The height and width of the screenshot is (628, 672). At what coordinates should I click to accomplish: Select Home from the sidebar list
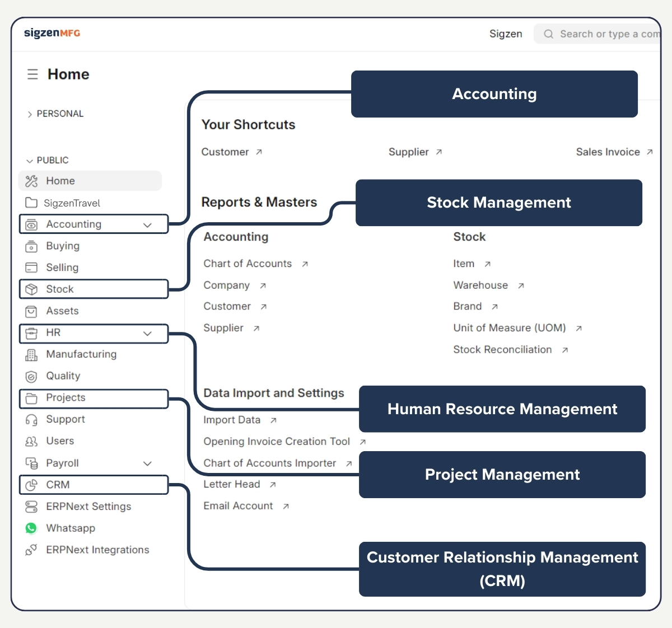60,181
